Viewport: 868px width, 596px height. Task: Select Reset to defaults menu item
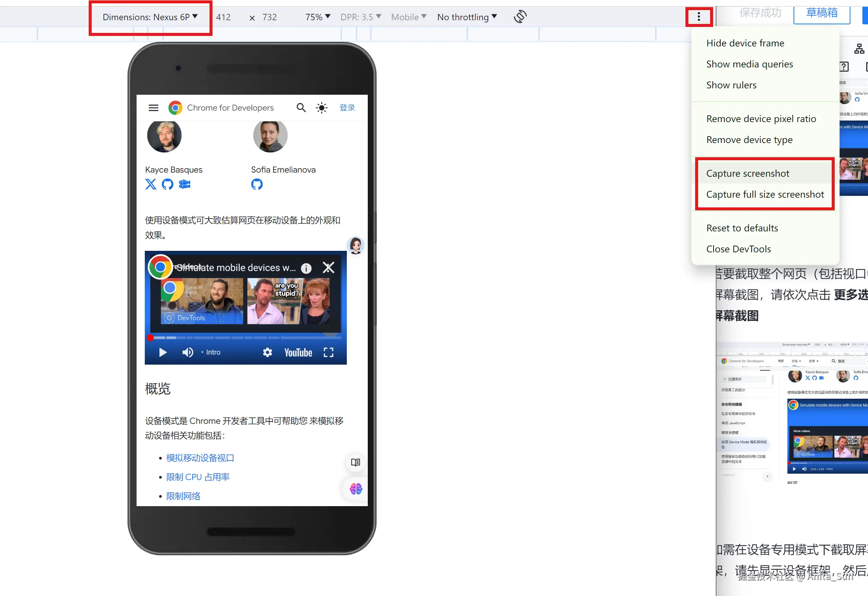765,228
